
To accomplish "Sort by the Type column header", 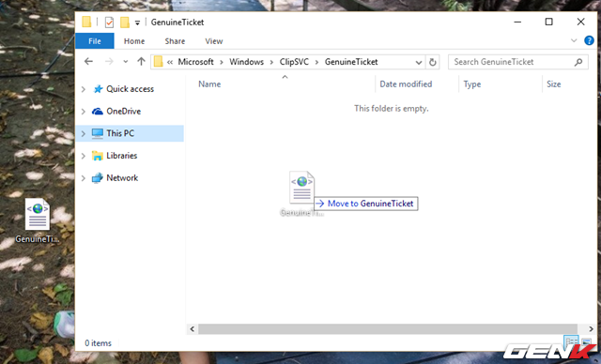I will (472, 84).
